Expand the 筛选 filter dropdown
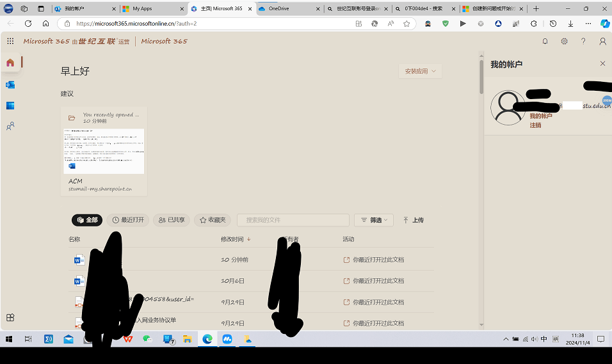Viewport: 612px width, 364px height. click(373, 220)
